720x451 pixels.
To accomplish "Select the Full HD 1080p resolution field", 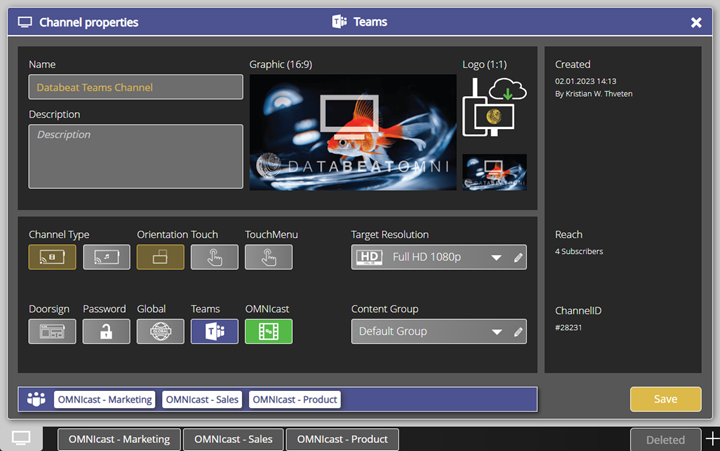I will [x=439, y=257].
